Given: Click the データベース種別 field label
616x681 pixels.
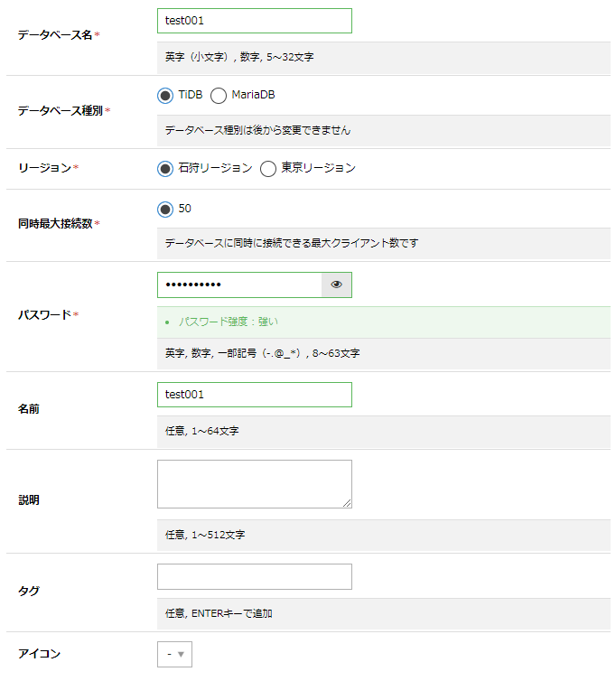Looking at the screenshot, I should [x=61, y=111].
